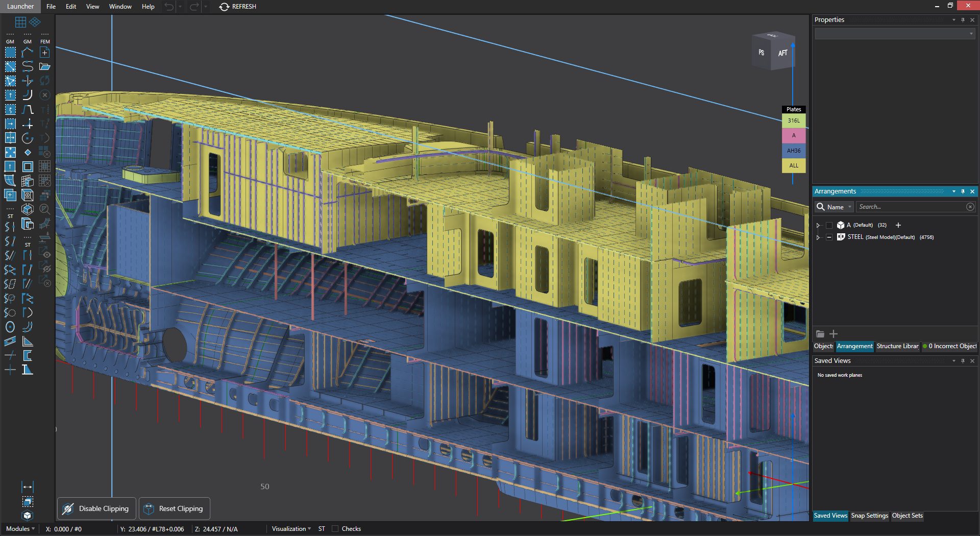Click the search magnifier in the Arrangements panel
This screenshot has height=536, width=980.
pos(821,207)
